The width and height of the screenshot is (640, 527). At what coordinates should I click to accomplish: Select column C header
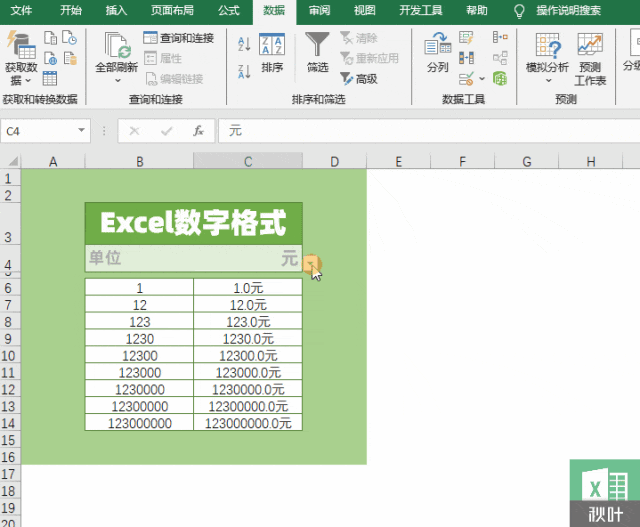pyautogui.click(x=248, y=162)
